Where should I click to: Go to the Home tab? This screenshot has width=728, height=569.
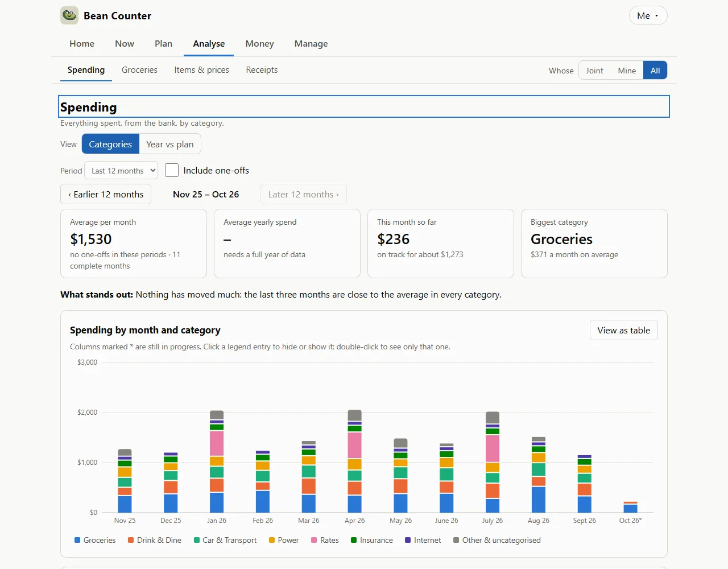(82, 44)
